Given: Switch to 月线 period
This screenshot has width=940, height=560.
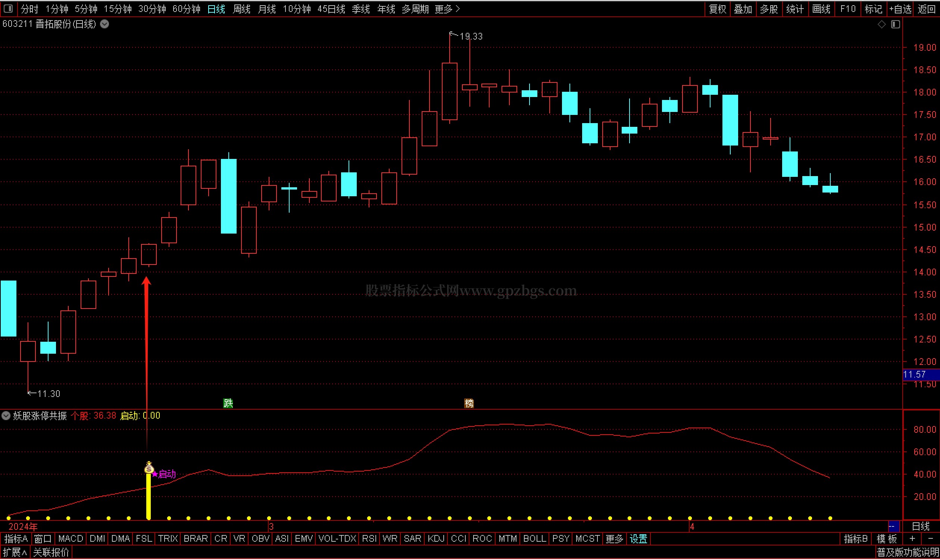Looking at the screenshot, I should coord(267,9).
